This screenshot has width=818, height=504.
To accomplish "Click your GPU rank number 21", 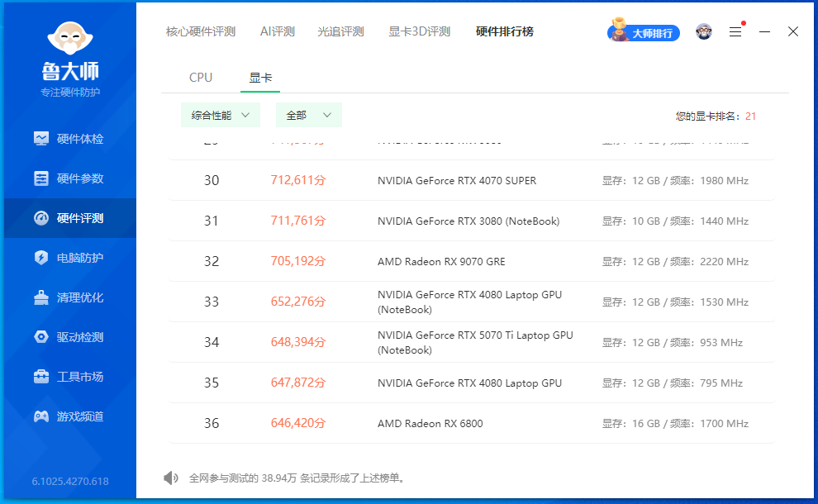I will pos(751,116).
